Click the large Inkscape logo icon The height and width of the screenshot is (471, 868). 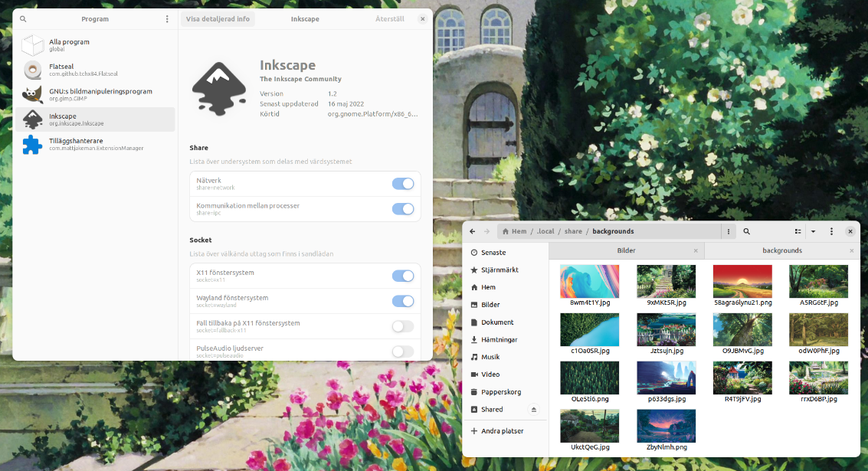219,89
